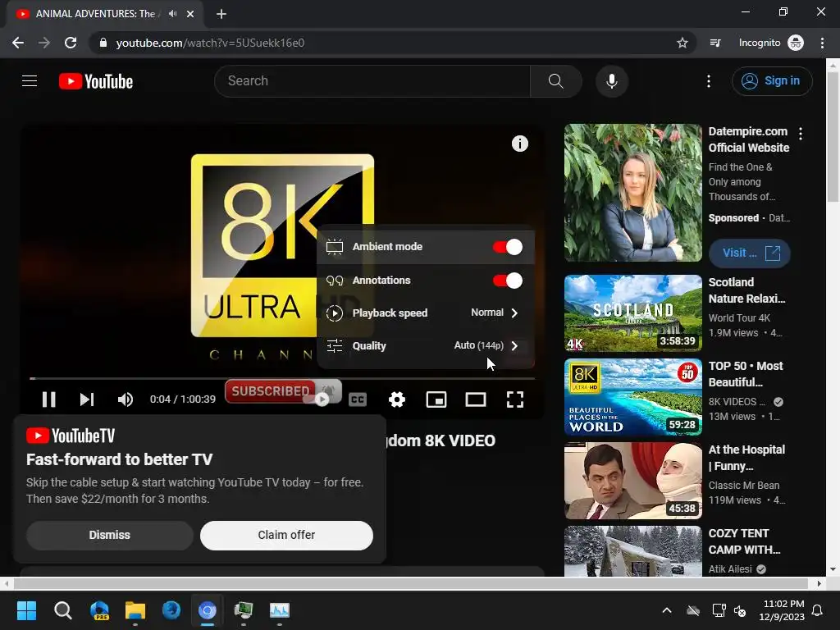The height and width of the screenshot is (630, 840).
Task: Open COZY TENT CAMP video title
Action: (744, 541)
